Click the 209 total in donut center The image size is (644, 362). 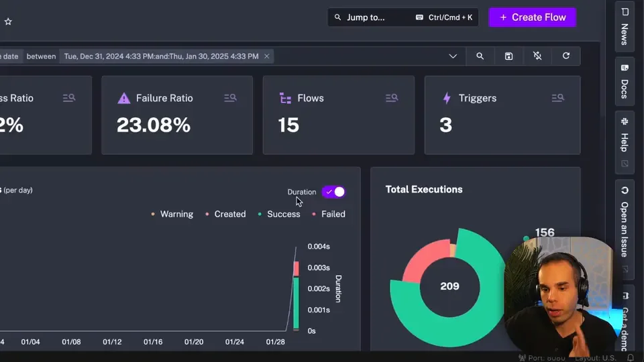(449, 286)
